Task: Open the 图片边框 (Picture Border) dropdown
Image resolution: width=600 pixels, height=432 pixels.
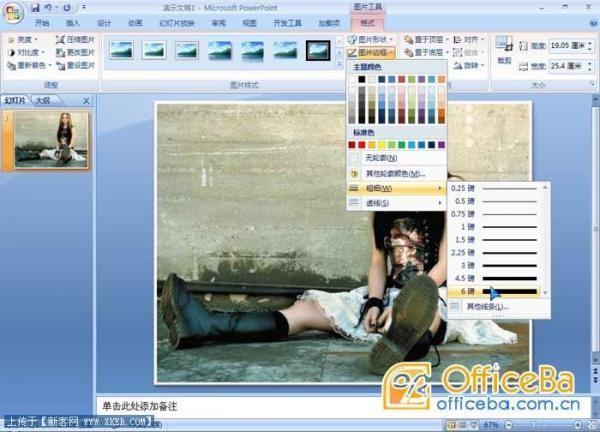Action: click(376, 52)
